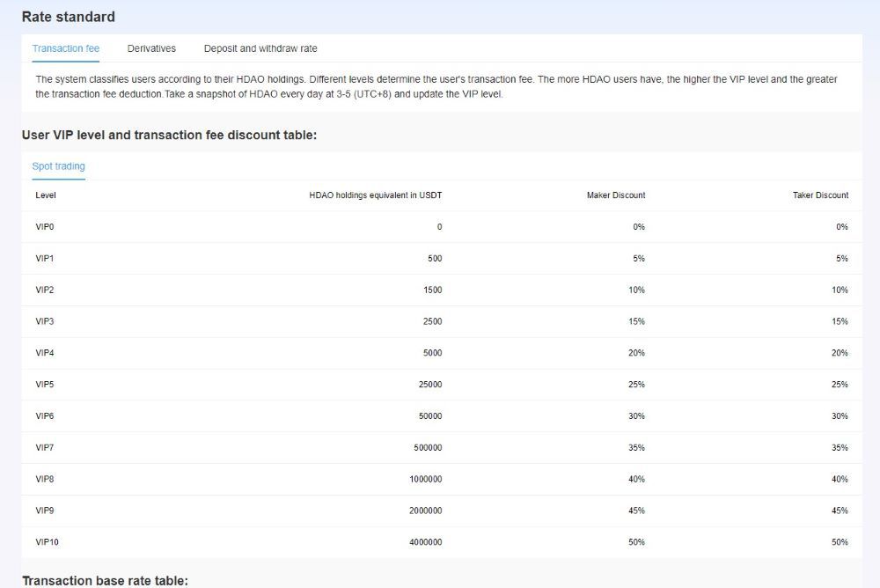880x588 pixels.
Task: Select the VIP7 level cell
Action: pos(45,447)
